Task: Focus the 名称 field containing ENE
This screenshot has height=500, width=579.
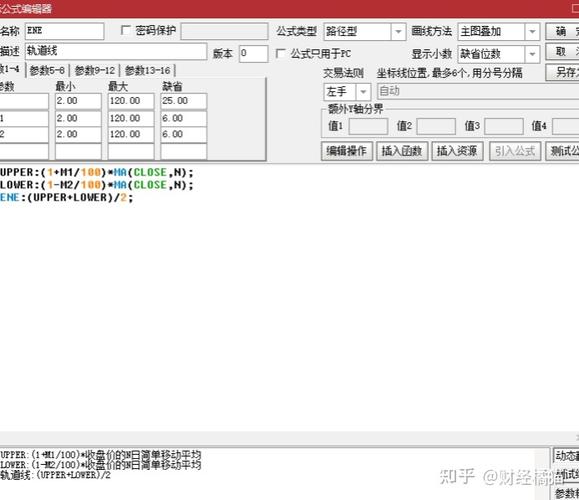Action: pos(65,31)
